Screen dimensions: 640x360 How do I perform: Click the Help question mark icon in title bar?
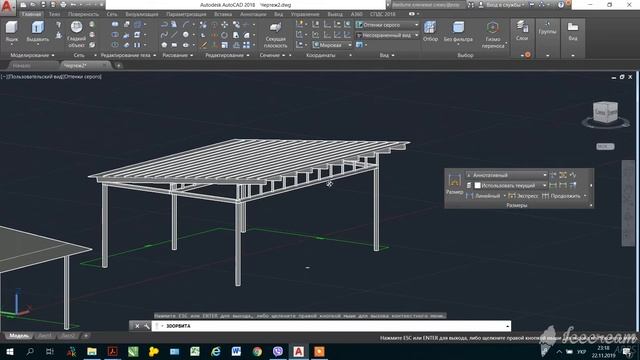(561, 5)
